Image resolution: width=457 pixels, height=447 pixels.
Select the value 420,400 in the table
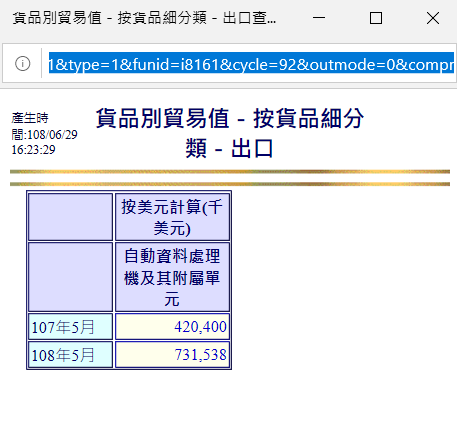tap(200, 327)
